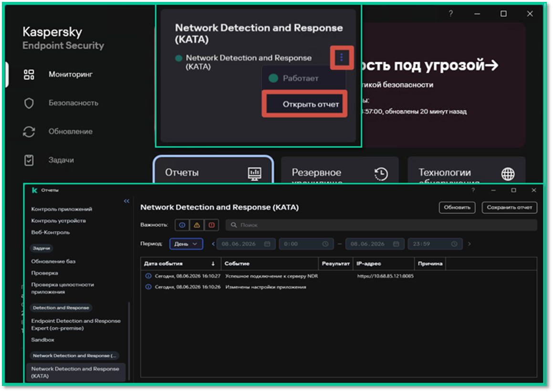Open calendar icon in start date field
Screen dimensions: 553x392
tap(267, 244)
